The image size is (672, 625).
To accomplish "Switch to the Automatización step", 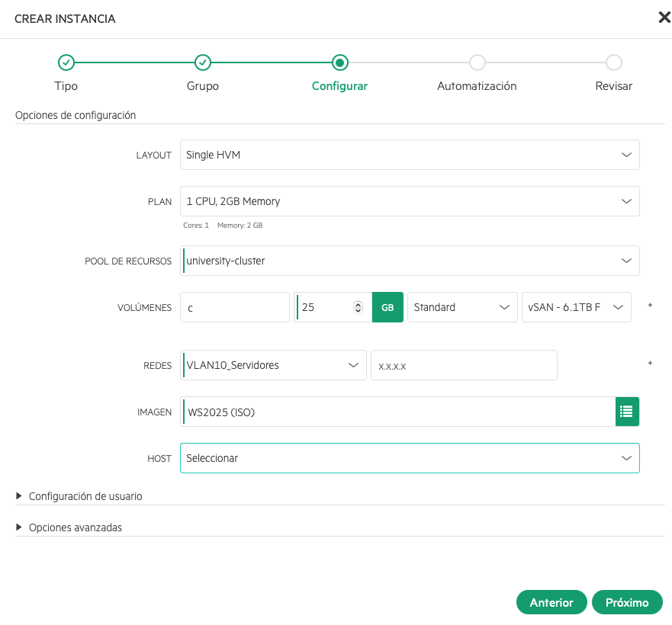I will 477,62.
